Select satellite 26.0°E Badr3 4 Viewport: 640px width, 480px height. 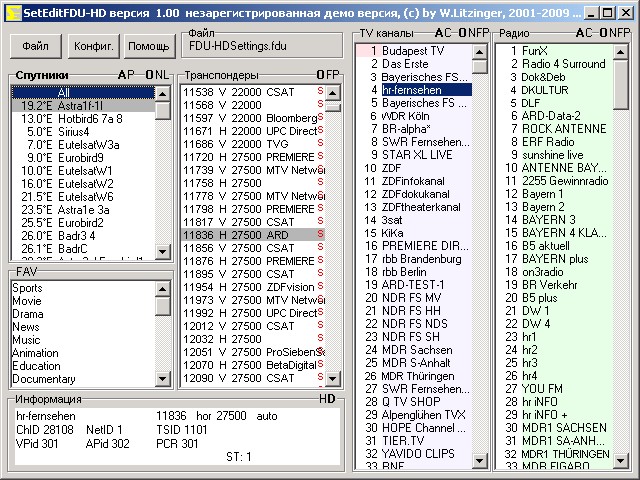click(83, 236)
